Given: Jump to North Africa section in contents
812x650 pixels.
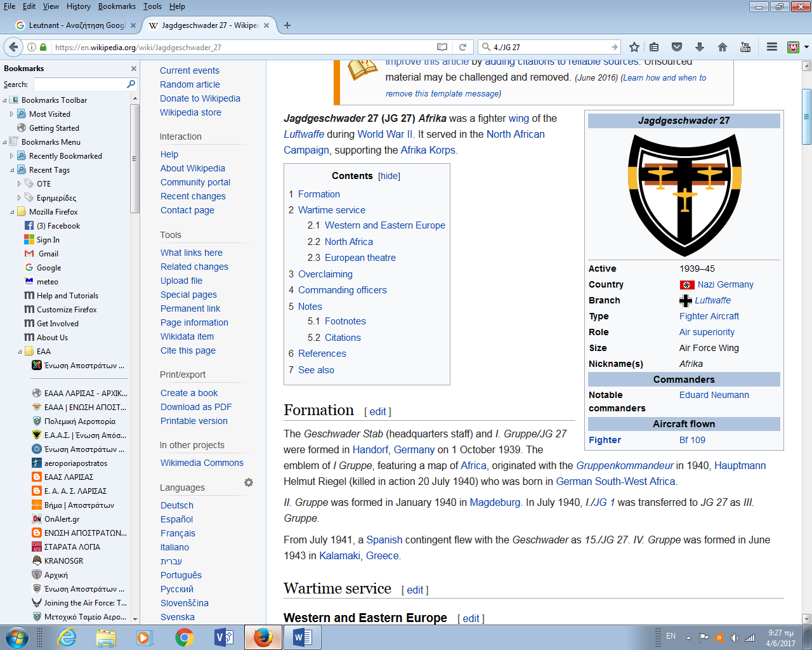Looking at the screenshot, I should [349, 242].
